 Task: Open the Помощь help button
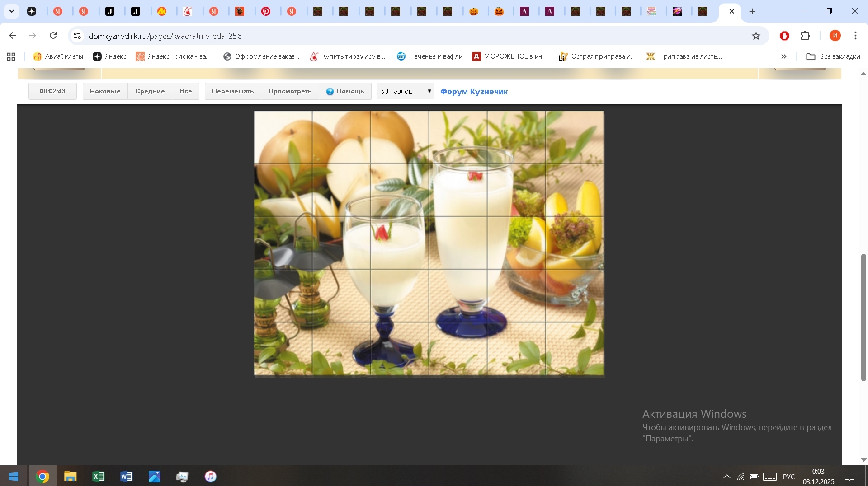345,91
